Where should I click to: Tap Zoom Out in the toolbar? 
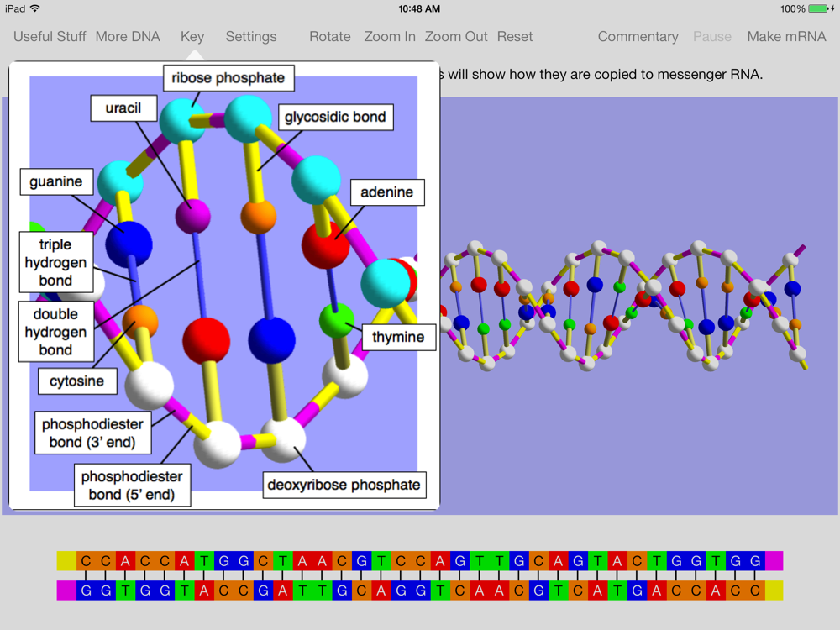pos(456,36)
